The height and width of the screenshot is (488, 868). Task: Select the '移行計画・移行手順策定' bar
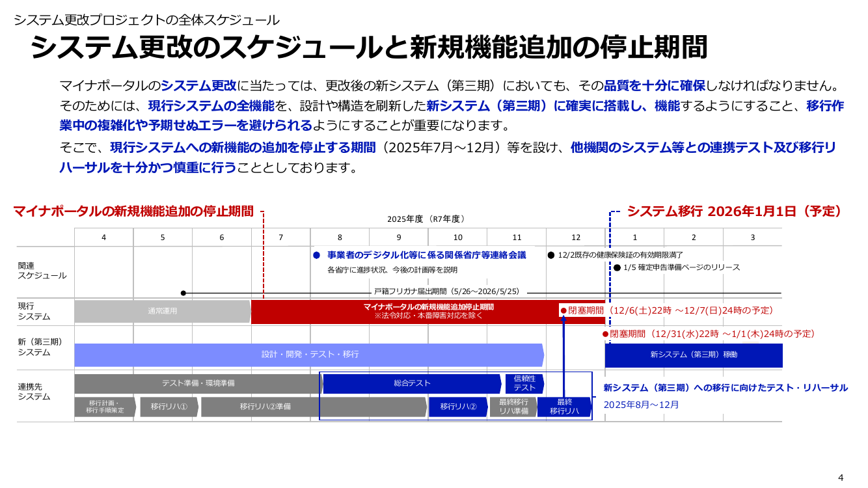click(x=105, y=407)
